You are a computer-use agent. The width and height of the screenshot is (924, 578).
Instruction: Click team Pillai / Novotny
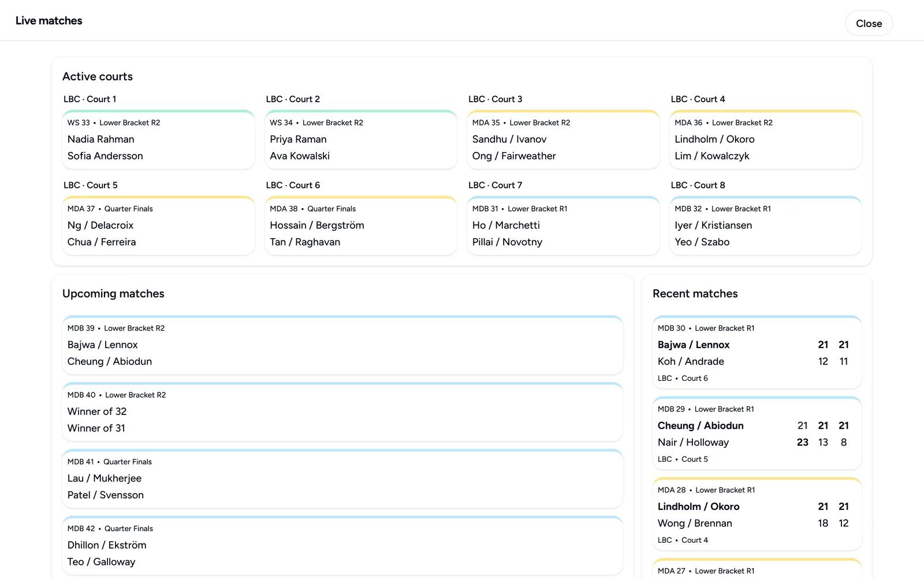(507, 242)
